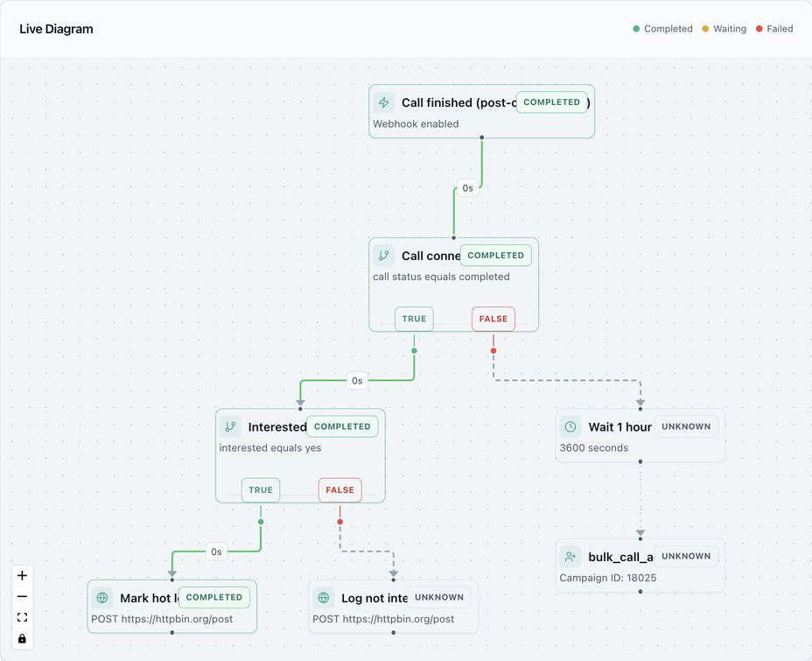Click the 'Waiting' legend label
This screenshot has height=661, width=812.
coord(730,29)
